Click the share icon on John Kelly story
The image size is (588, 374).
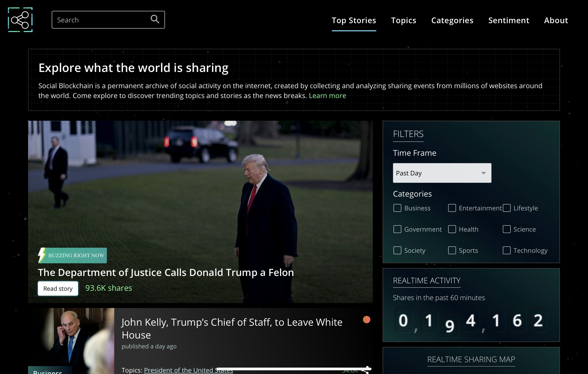[x=366, y=370]
